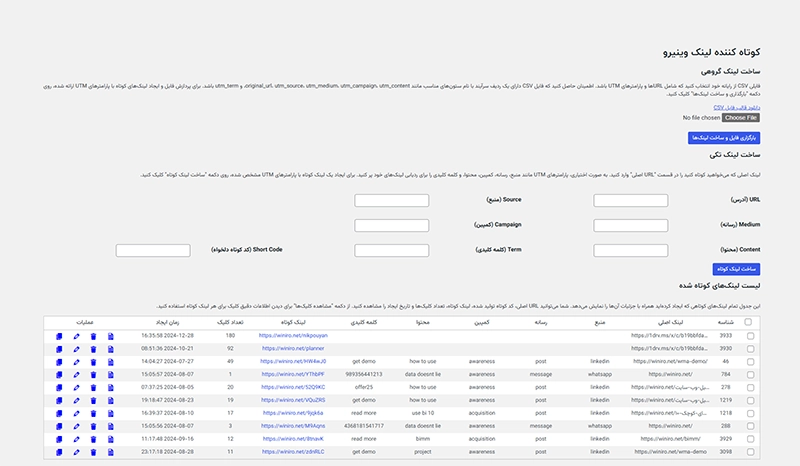800x466 pixels.
Task: Click the blue upload file and create links button
Action: (x=724, y=138)
